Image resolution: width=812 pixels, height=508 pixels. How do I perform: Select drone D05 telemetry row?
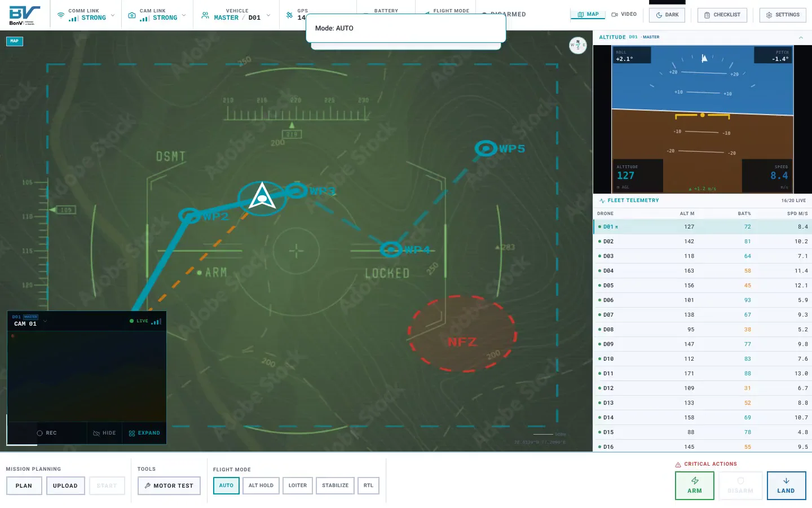point(703,286)
